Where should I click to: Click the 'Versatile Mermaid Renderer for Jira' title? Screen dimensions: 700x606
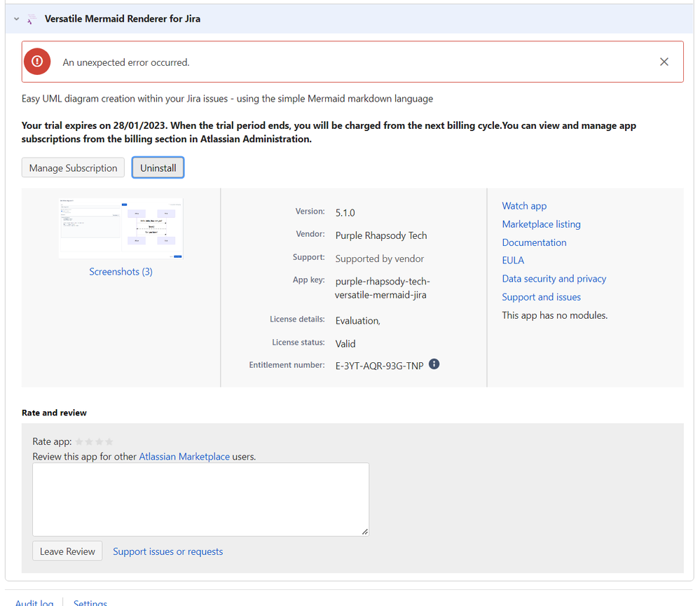(123, 19)
